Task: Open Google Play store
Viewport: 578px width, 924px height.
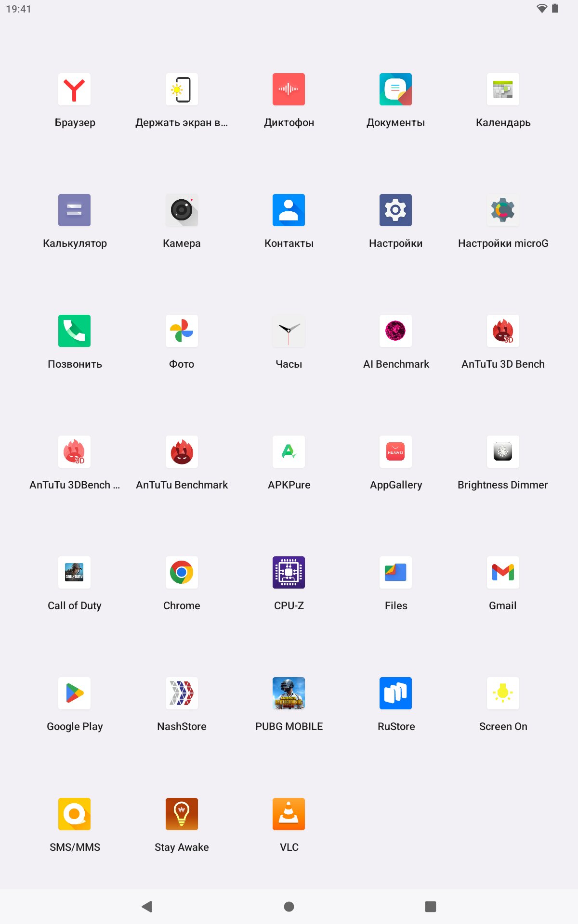Action: [74, 693]
